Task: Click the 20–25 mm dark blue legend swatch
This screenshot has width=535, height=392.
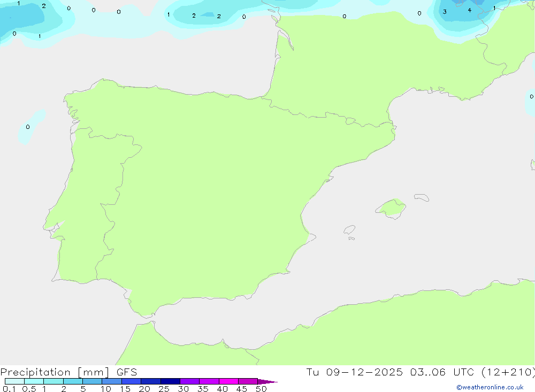Action: tap(151, 381)
